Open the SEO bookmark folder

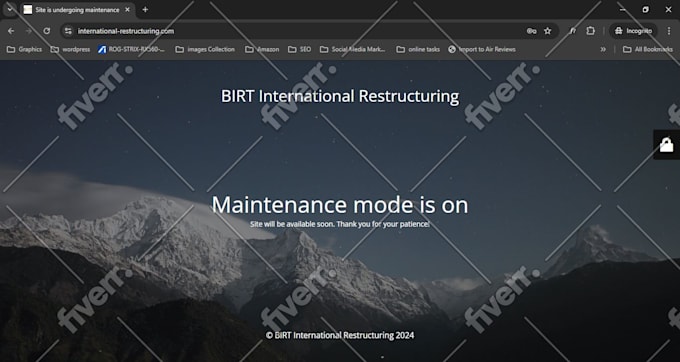tap(300, 49)
